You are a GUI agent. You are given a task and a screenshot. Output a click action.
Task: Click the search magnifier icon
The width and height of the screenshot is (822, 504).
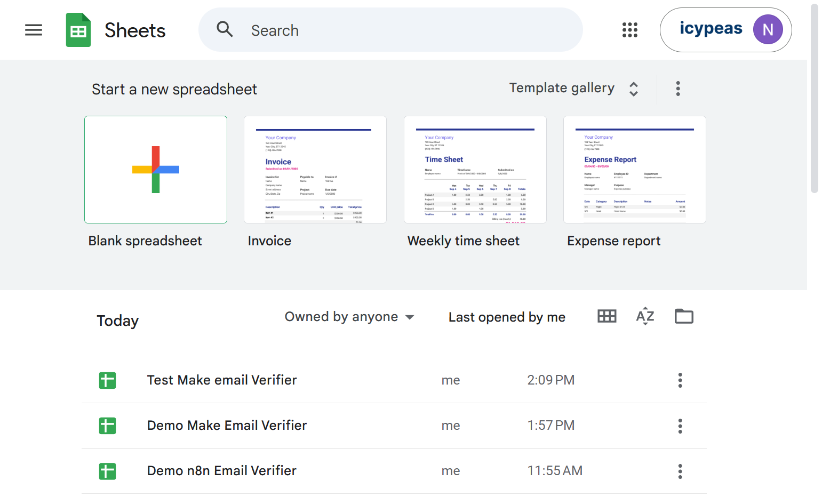(x=225, y=29)
